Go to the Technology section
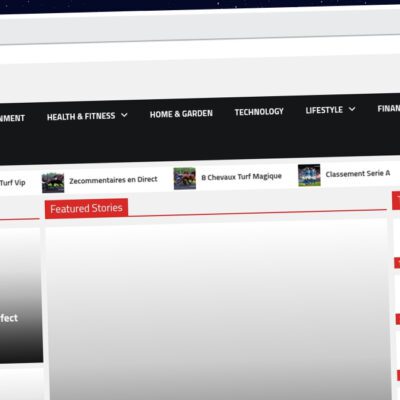 [259, 112]
